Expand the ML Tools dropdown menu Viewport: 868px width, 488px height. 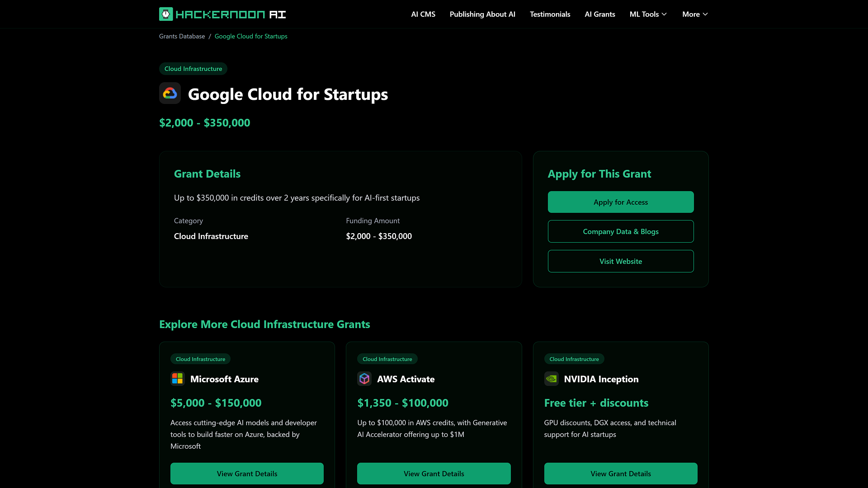(648, 14)
